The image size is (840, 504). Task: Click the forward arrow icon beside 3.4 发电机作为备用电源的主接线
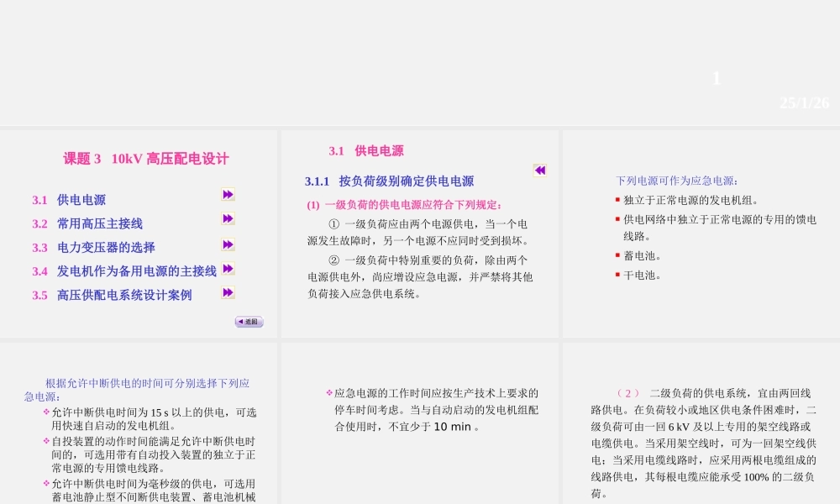pyautogui.click(x=228, y=269)
